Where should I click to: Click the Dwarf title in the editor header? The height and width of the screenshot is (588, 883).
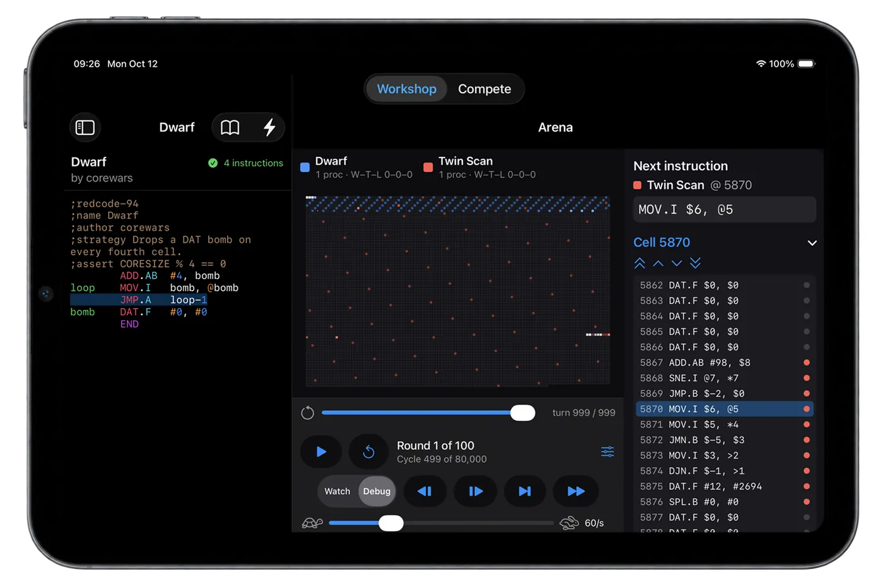(x=177, y=127)
